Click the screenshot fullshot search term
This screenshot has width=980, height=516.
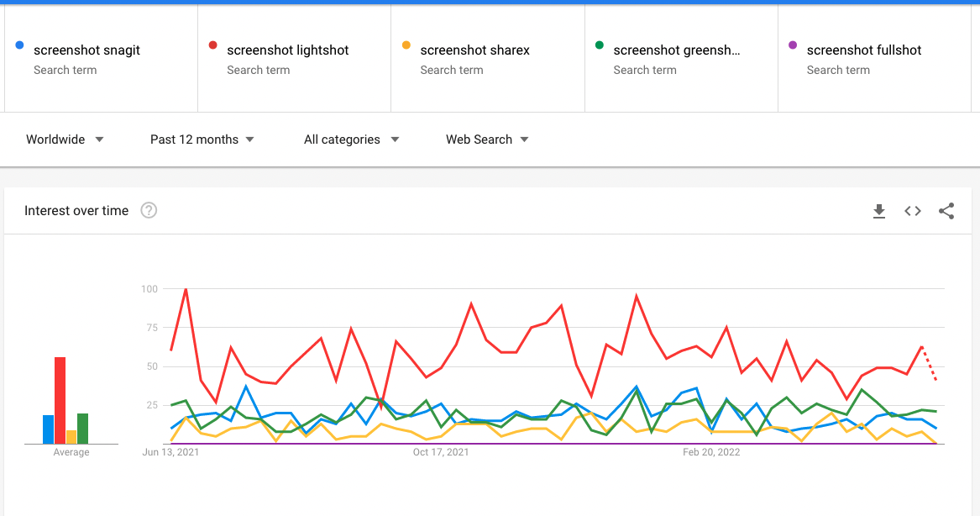[x=864, y=50]
